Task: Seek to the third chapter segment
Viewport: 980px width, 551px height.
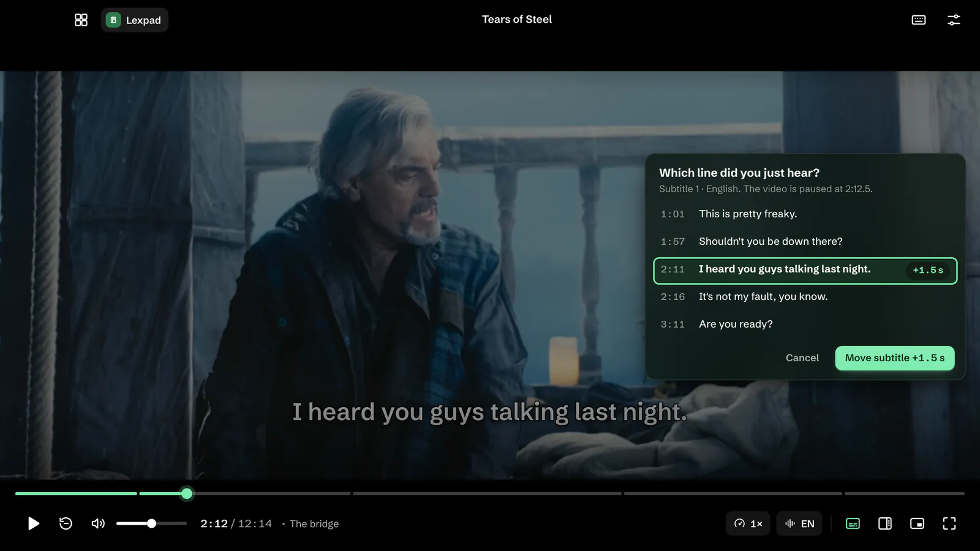Action: tap(487, 493)
